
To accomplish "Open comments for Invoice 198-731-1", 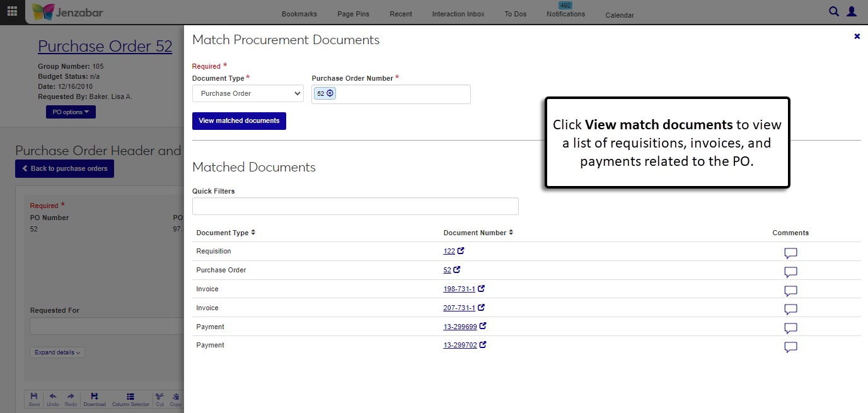I will 790,291.
